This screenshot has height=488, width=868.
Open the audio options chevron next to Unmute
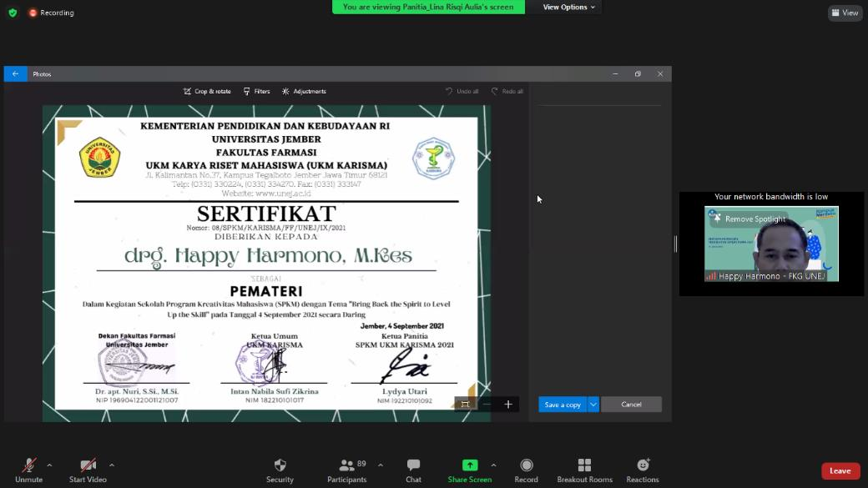pos(49,465)
